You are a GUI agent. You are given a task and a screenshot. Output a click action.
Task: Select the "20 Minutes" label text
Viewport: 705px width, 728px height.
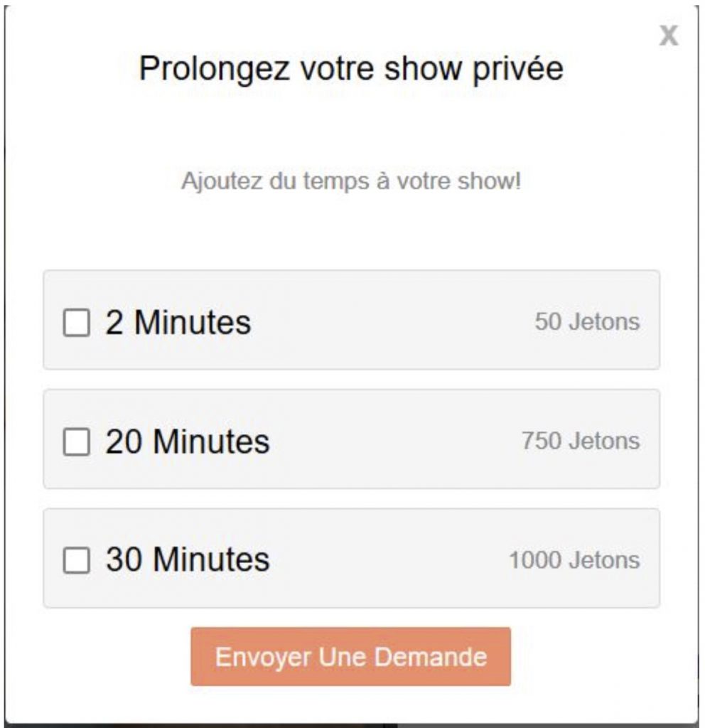[188, 441]
